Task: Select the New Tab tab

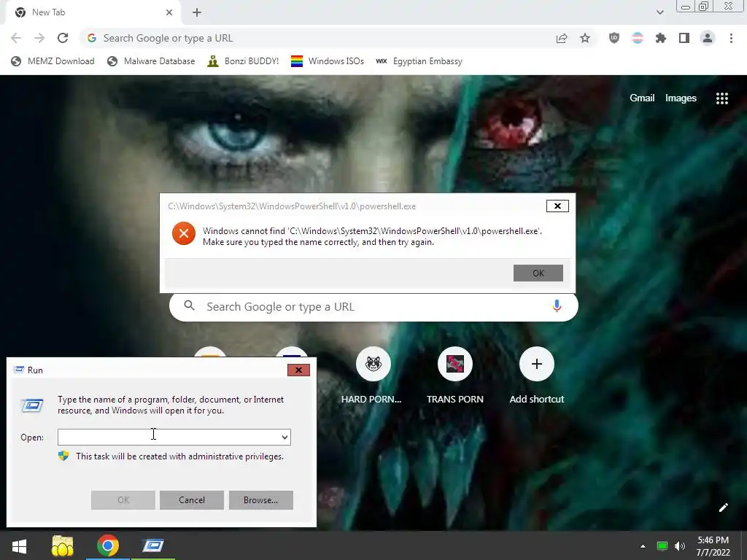Action: pyautogui.click(x=94, y=12)
